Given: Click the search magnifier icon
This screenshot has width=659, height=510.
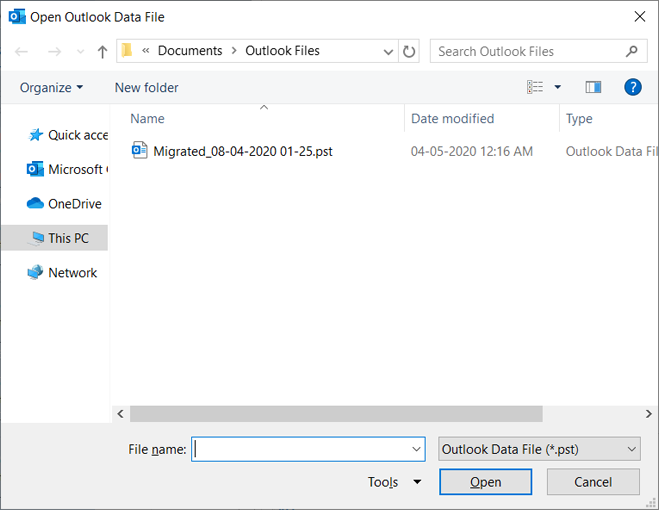Looking at the screenshot, I should pos(632,51).
